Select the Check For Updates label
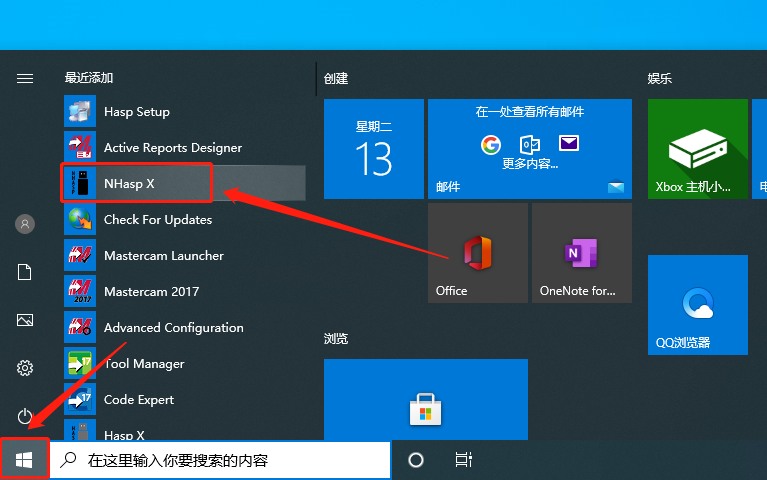This screenshot has width=767, height=480. tap(158, 220)
